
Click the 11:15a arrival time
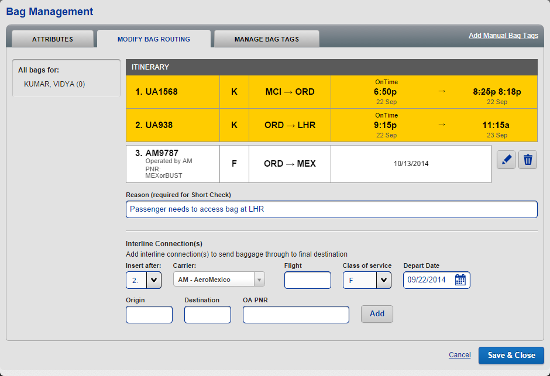(x=496, y=125)
